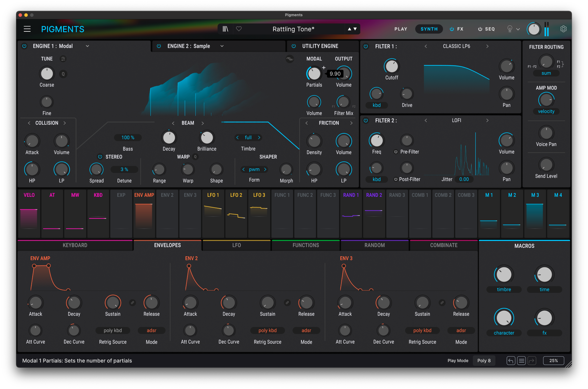Screen dimensions: 588x389
Task: Click the ENV AMP sustain link icon
Action: [132, 303]
